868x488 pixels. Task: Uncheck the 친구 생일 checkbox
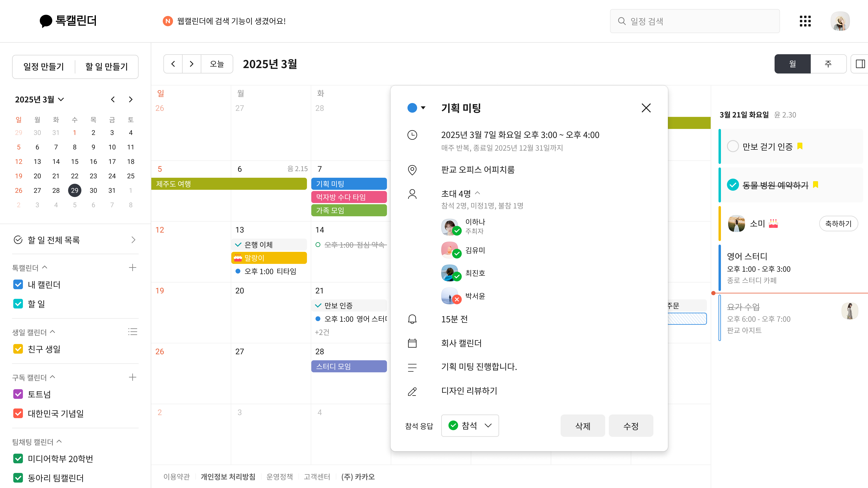point(18,349)
